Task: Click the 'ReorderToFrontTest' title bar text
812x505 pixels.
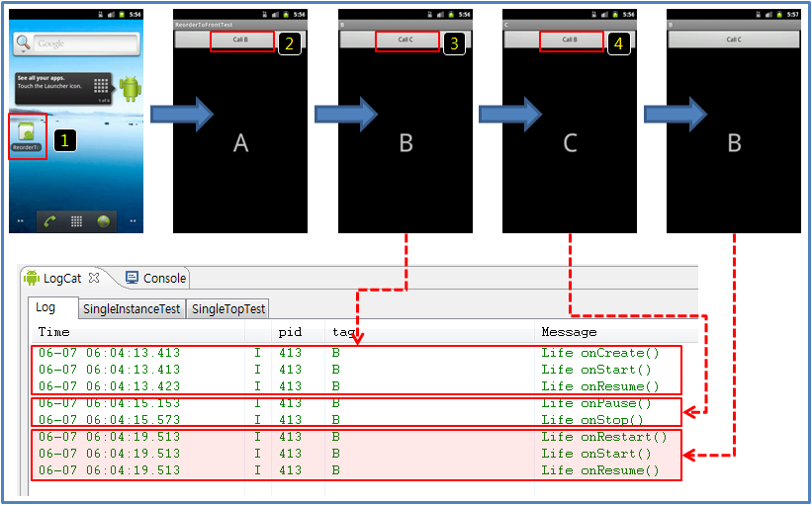Action: (x=204, y=25)
